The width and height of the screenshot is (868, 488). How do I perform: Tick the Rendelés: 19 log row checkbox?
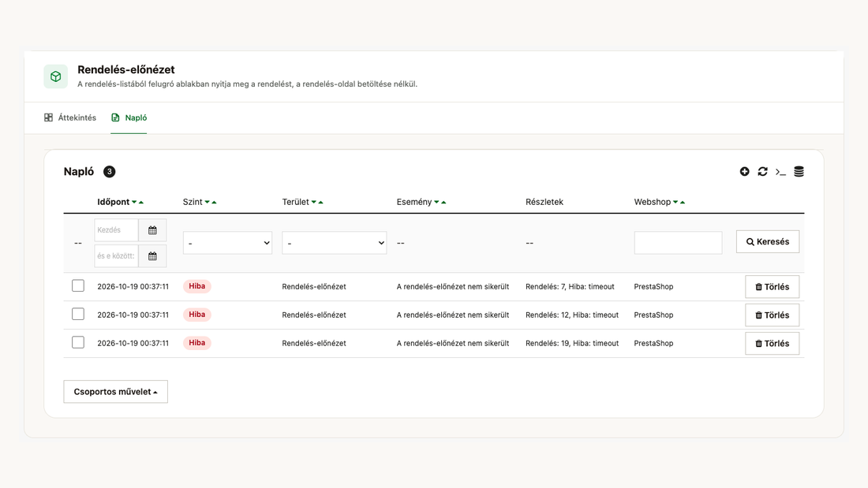coord(78,342)
